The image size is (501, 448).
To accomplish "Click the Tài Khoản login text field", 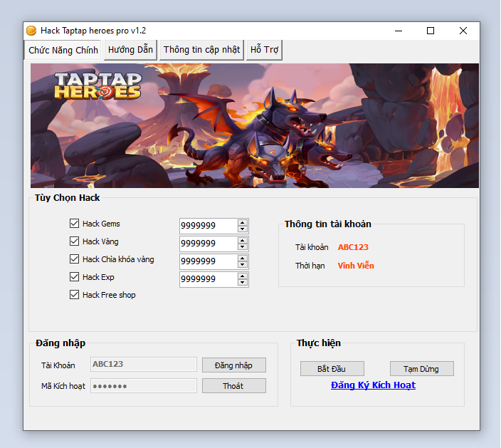I will click(143, 365).
